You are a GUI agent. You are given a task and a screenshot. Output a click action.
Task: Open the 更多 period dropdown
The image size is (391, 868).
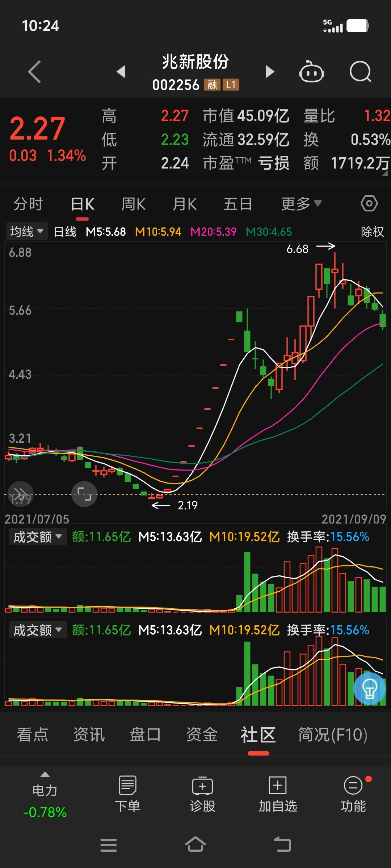pyautogui.click(x=301, y=204)
